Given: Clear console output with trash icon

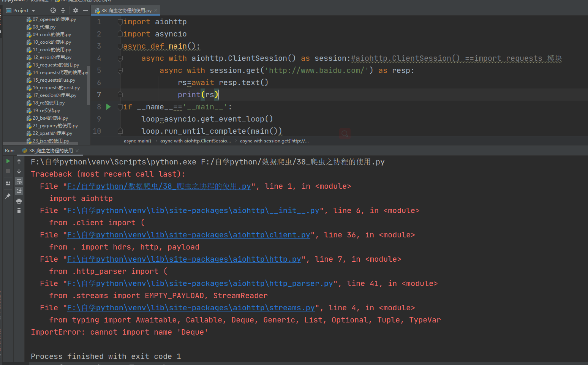Looking at the screenshot, I should point(19,211).
